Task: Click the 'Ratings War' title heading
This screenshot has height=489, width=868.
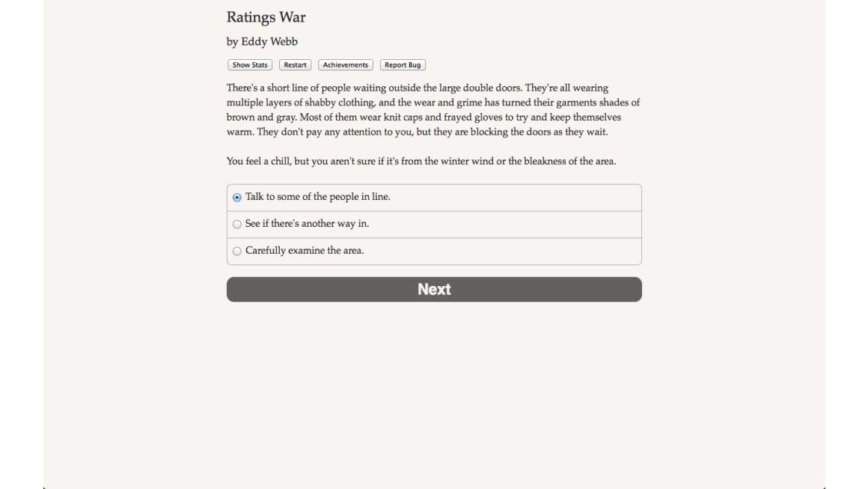Action: coord(266,17)
